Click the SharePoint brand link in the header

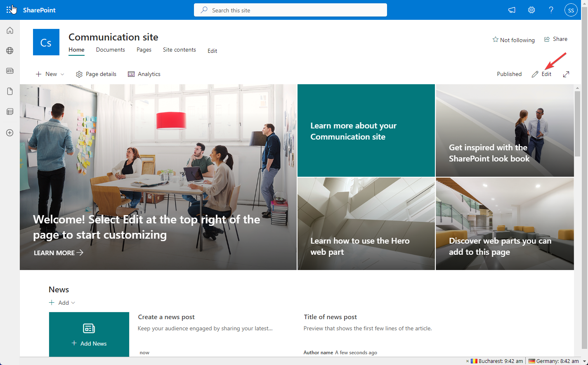pyautogui.click(x=39, y=10)
